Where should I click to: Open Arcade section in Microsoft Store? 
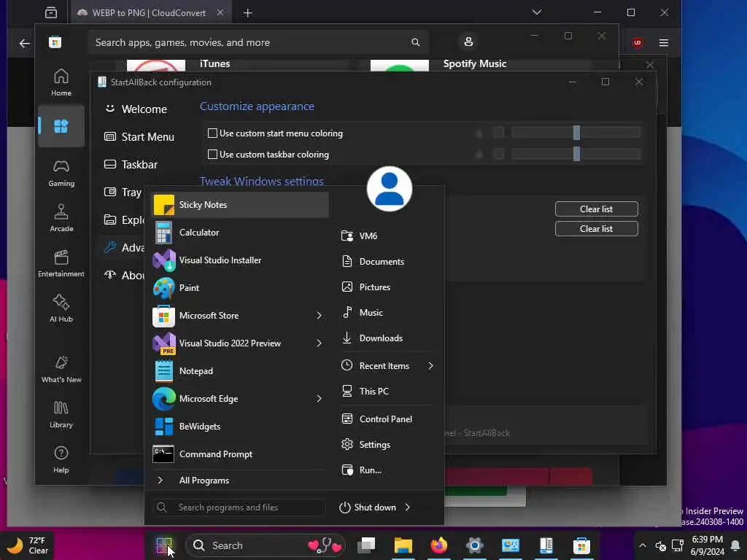tap(61, 219)
